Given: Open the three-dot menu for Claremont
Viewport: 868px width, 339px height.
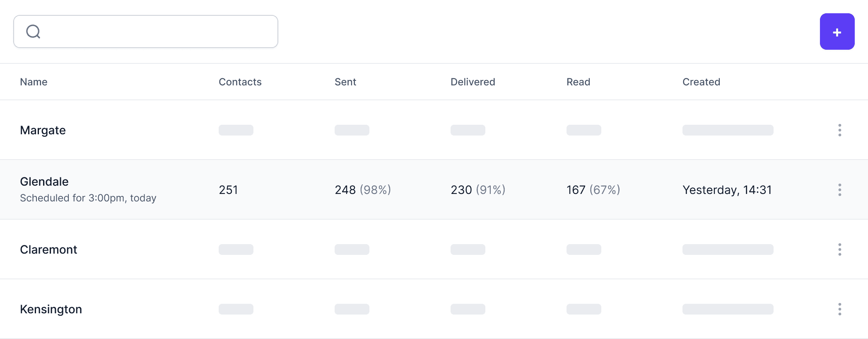Looking at the screenshot, I should (840, 249).
